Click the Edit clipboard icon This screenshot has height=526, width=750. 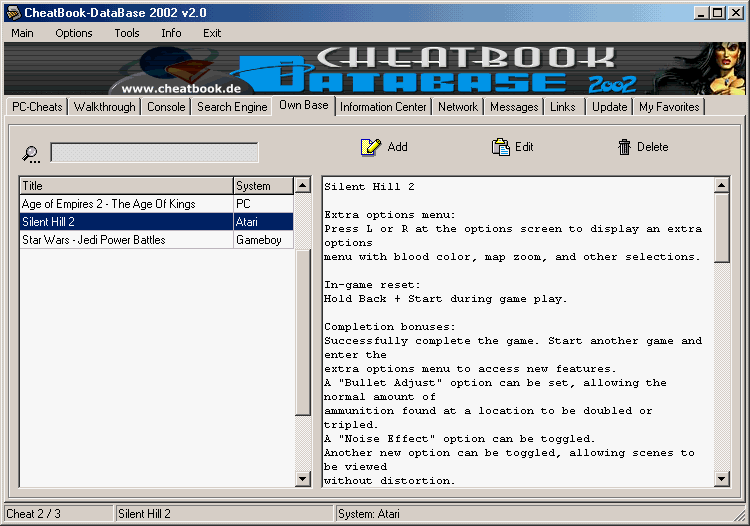[501, 147]
